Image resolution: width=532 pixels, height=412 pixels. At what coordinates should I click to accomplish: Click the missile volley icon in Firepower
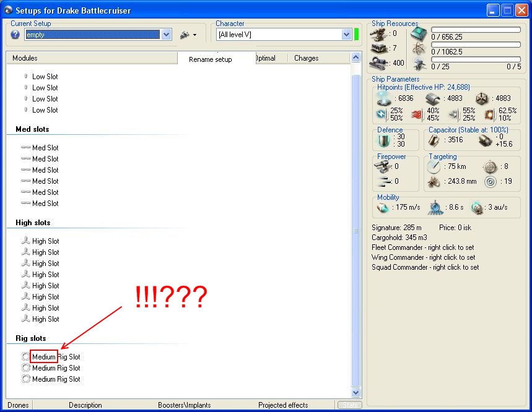click(384, 182)
